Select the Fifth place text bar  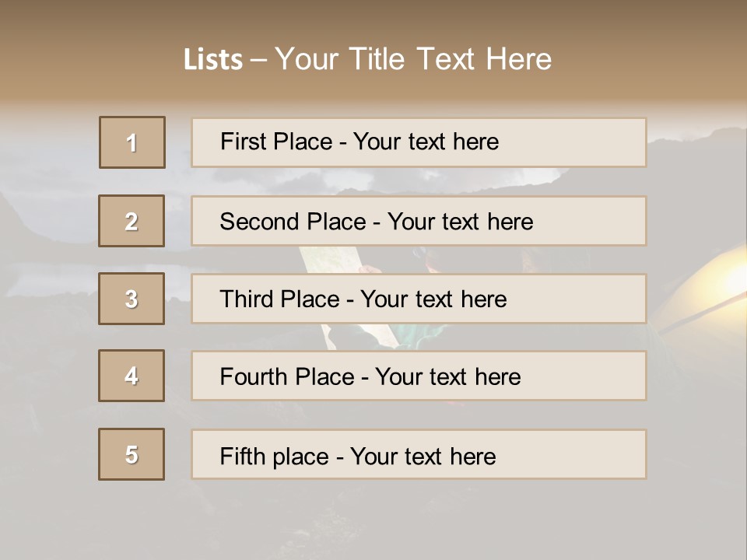coord(419,454)
